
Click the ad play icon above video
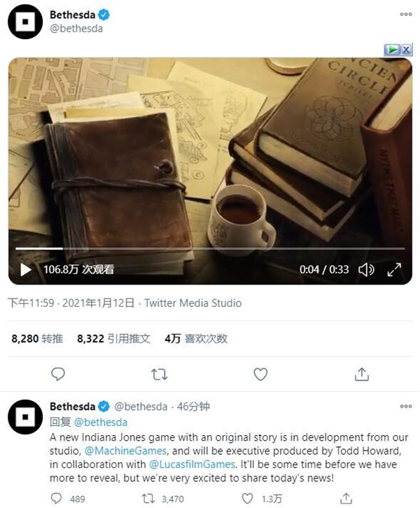point(392,50)
